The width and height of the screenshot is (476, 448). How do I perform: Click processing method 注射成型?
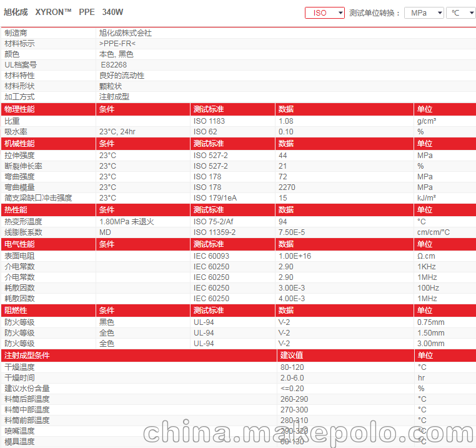pyautogui.click(x=114, y=97)
